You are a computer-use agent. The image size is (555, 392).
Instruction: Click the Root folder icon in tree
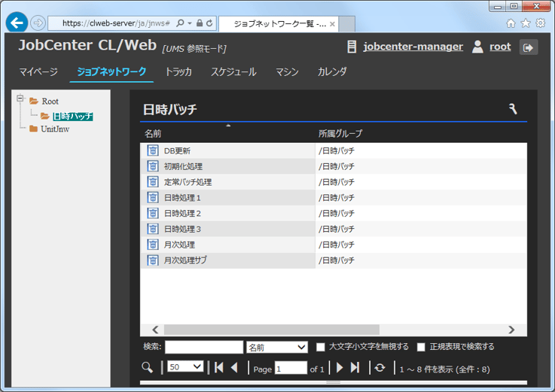click(34, 101)
